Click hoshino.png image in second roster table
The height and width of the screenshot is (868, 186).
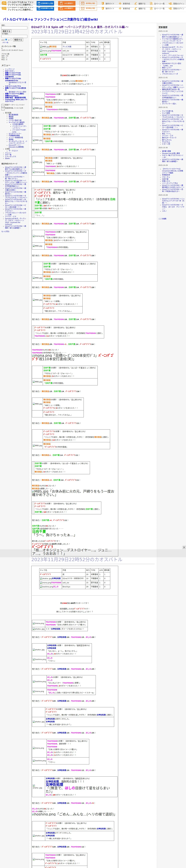tap(47, 587)
